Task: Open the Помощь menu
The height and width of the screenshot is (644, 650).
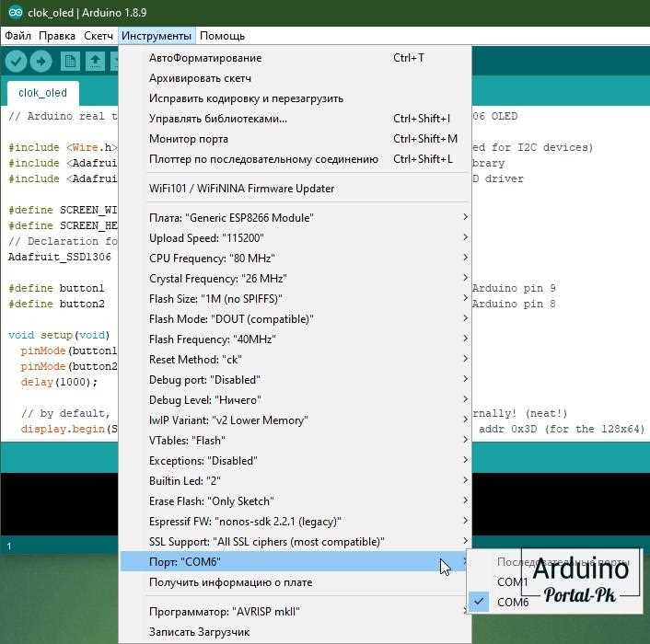Action: click(222, 36)
